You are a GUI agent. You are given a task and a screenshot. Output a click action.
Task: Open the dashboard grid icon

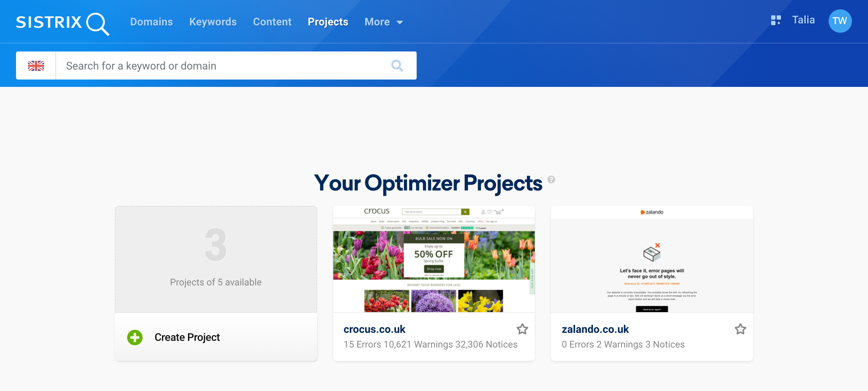click(776, 20)
